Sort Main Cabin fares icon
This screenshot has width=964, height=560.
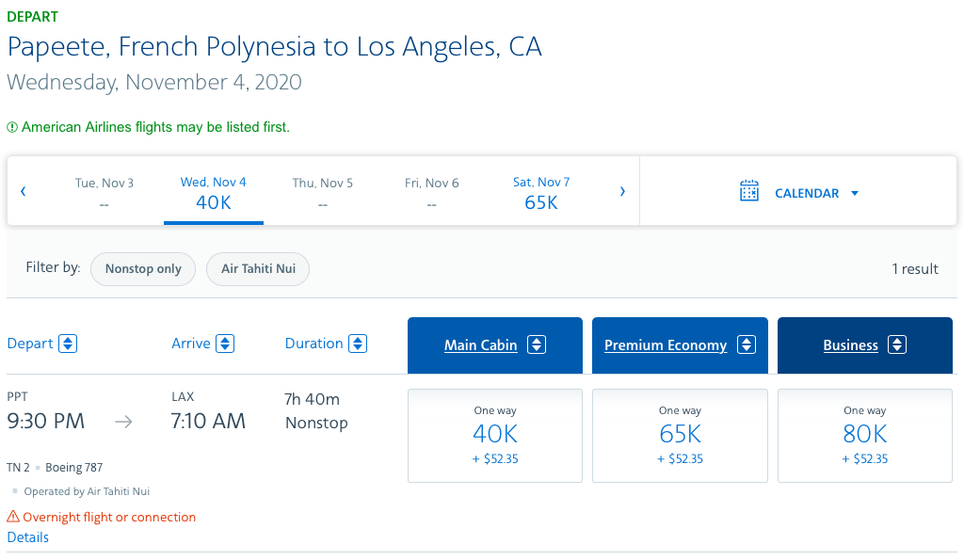tap(536, 344)
